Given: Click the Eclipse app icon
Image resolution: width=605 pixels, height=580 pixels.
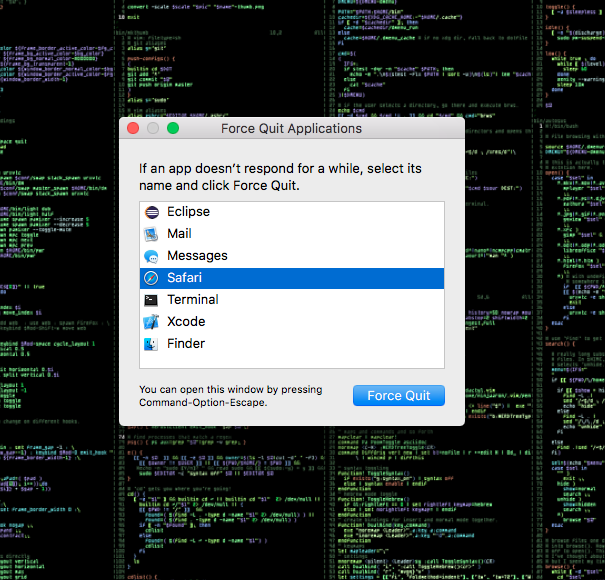Looking at the screenshot, I should (151, 212).
